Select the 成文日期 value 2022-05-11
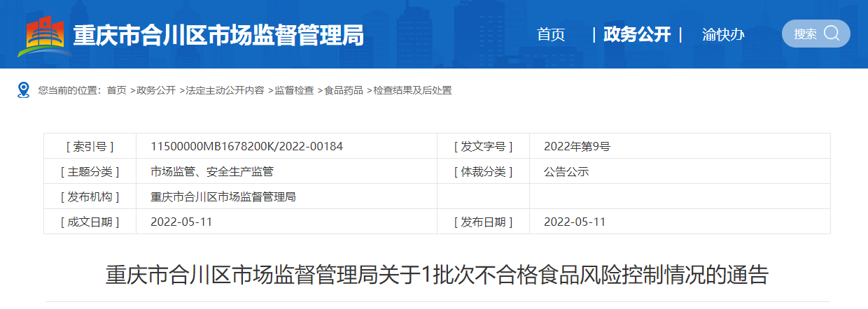The image size is (868, 309). [x=181, y=222]
